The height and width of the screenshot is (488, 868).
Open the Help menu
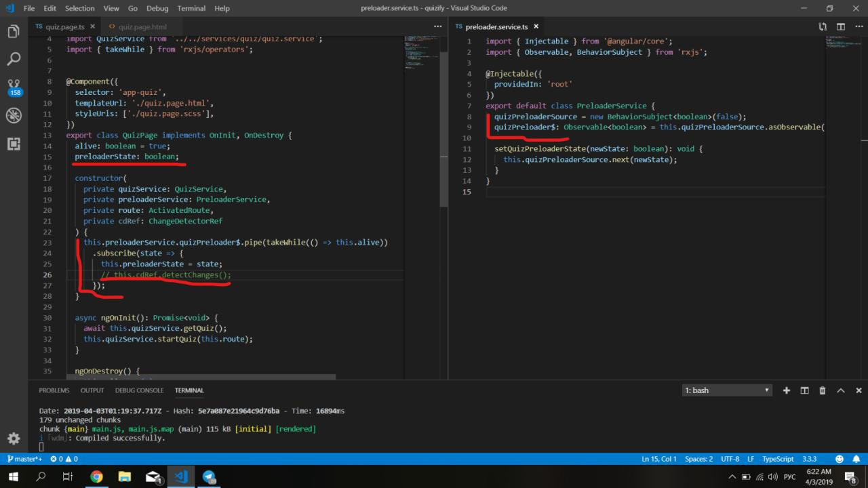(x=222, y=8)
